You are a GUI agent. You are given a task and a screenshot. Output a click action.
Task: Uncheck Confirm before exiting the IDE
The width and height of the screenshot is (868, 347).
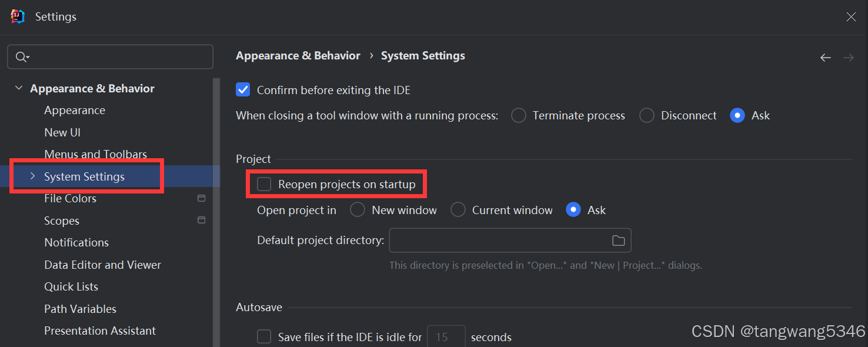click(x=243, y=90)
